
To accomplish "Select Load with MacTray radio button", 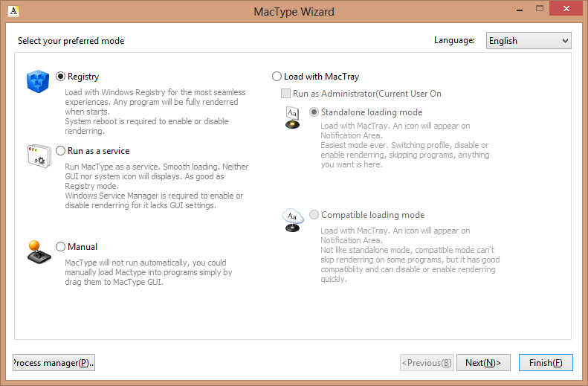I will tap(277, 77).
